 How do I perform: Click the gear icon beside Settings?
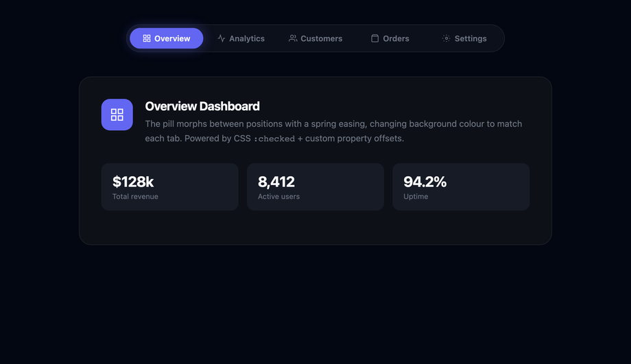tap(447, 38)
